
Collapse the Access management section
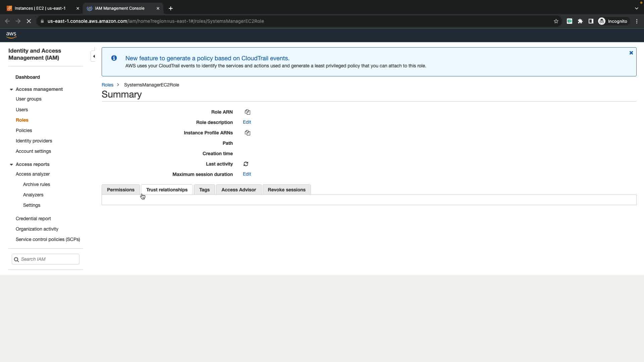[11, 89]
